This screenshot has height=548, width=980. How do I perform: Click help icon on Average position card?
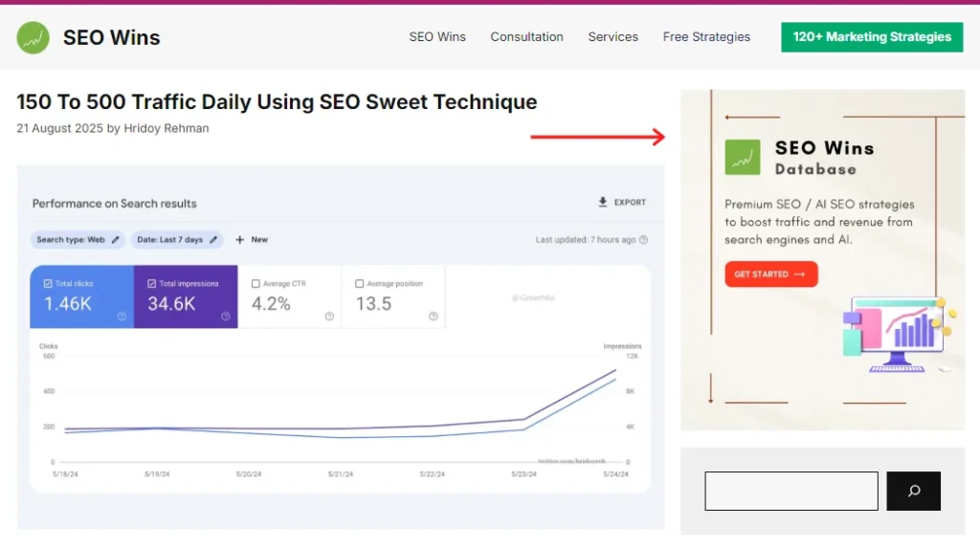pos(434,317)
